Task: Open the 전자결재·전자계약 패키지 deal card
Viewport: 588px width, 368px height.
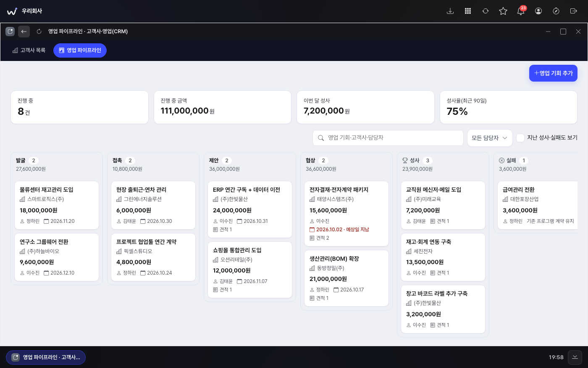Action: (x=346, y=214)
